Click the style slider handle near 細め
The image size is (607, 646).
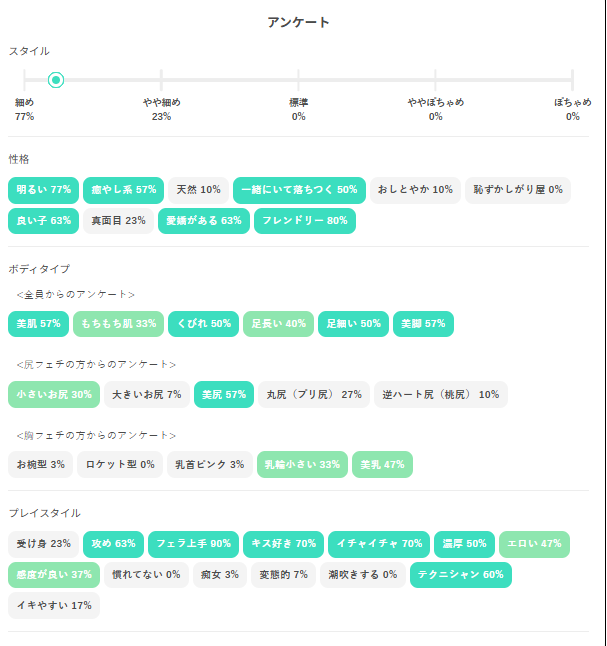click(56, 80)
